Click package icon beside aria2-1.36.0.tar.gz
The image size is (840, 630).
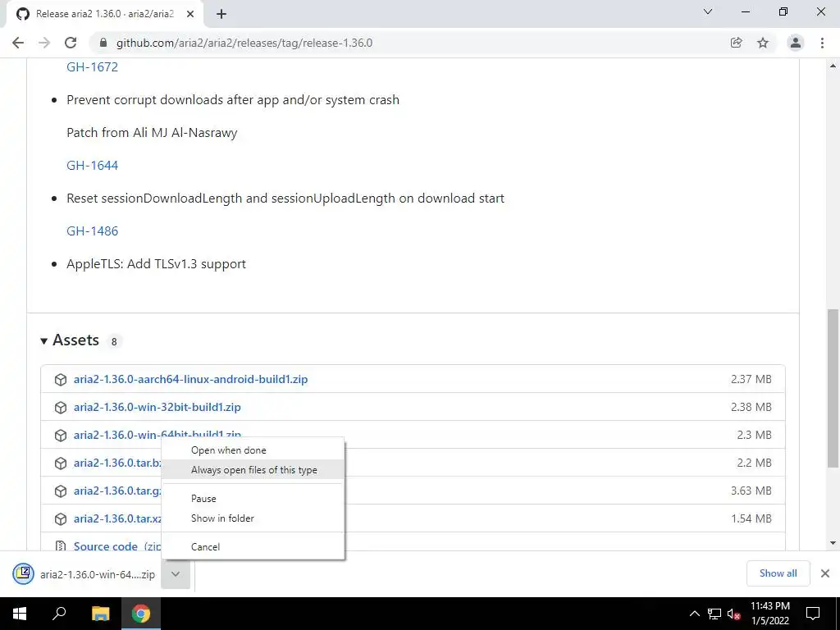click(x=61, y=491)
